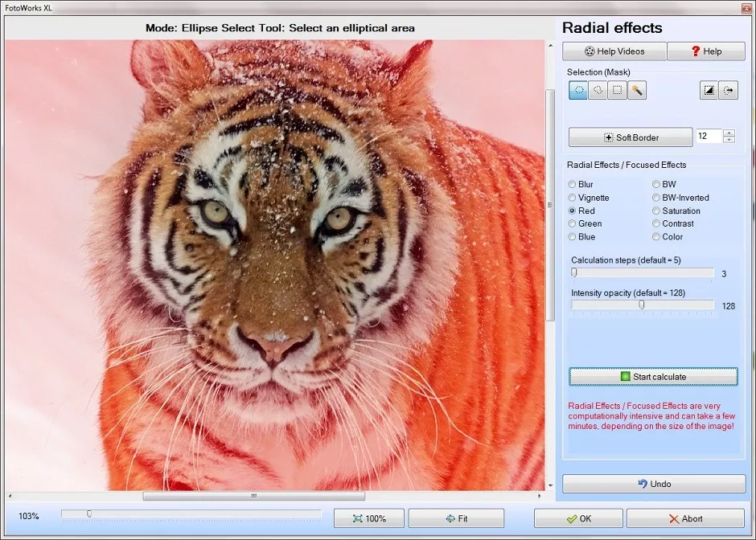Click the shift selection arrow icon
Screen dimensions: 756x540
point(729,90)
